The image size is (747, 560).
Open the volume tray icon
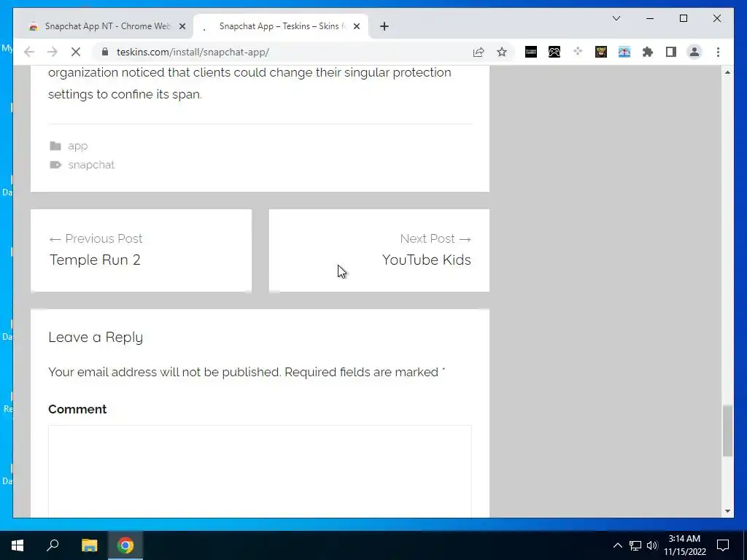tap(651, 545)
